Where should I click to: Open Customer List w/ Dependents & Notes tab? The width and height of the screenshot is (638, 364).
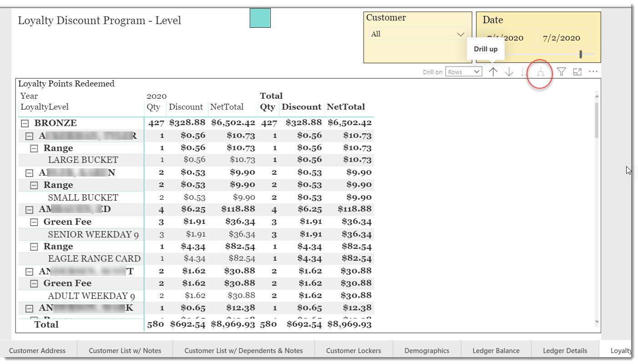(243, 350)
